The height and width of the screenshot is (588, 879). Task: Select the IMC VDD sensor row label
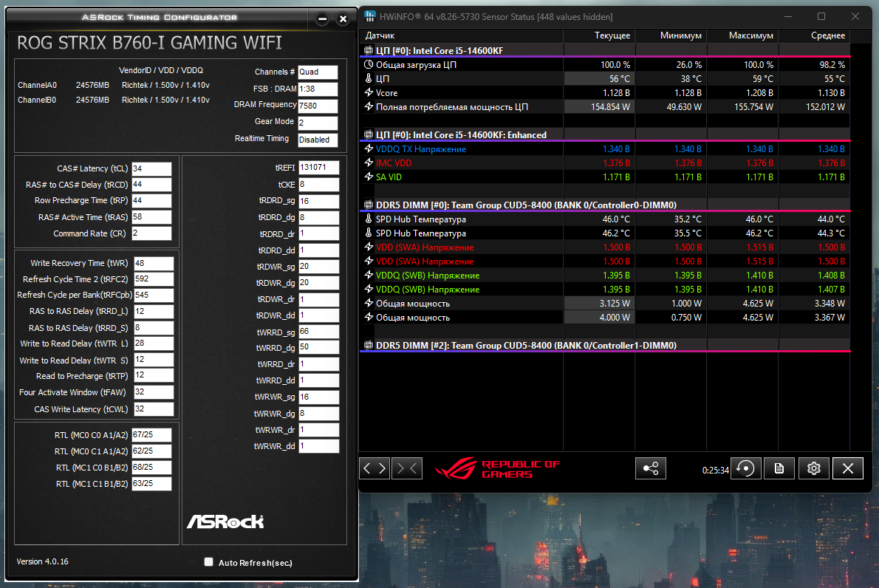(394, 163)
